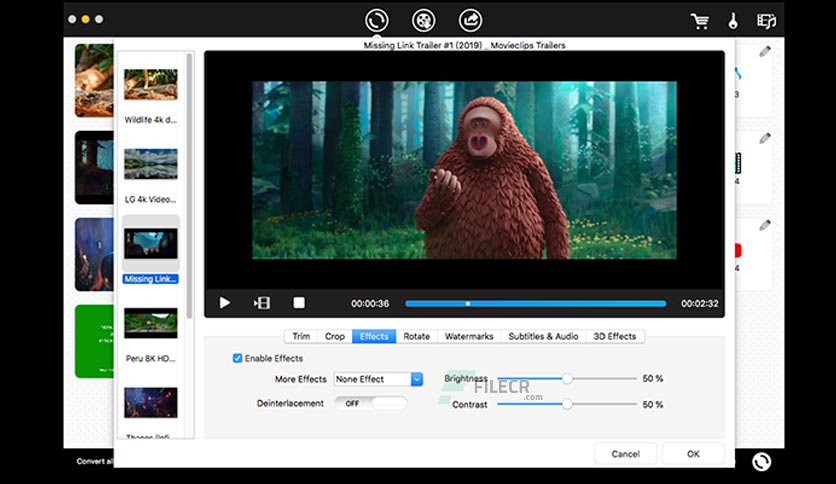Click the background green video thumbnail
The height and width of the screenshot is (484, 836).
tap(94, 341)
